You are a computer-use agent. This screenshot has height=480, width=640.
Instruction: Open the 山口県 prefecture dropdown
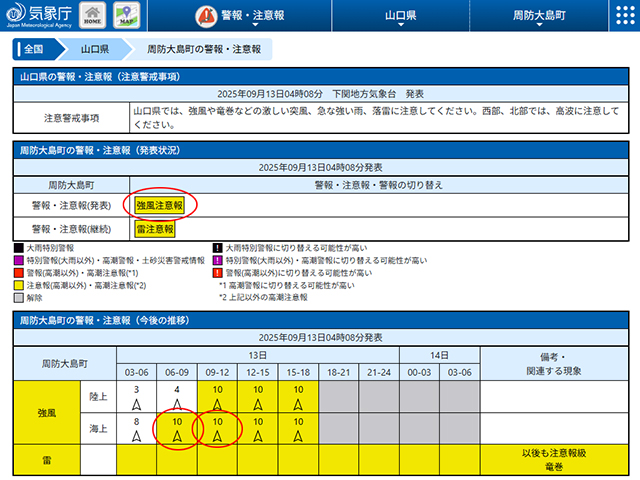click(401, 17)
